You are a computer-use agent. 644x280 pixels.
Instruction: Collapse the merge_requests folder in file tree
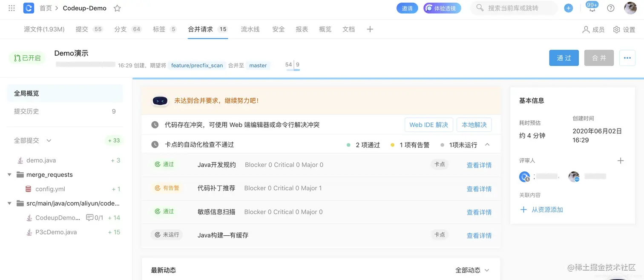pos(9,174)
